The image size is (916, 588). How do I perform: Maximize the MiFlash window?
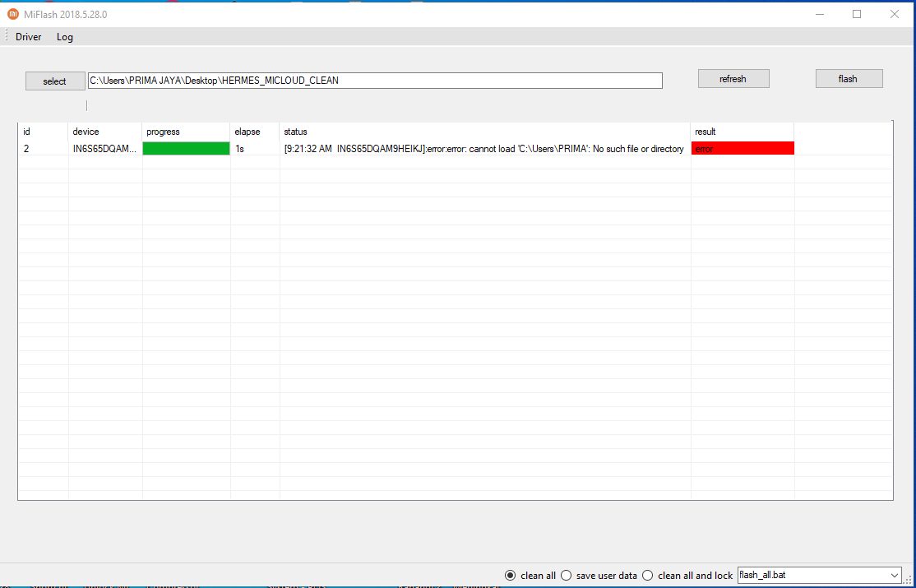point(857,14)
